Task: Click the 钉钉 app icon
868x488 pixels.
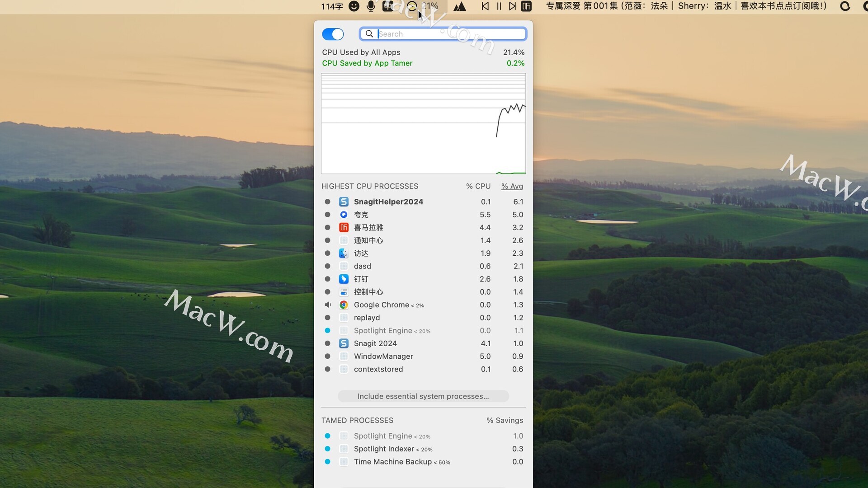Action: pyautogui.click(x=344, y=279)
